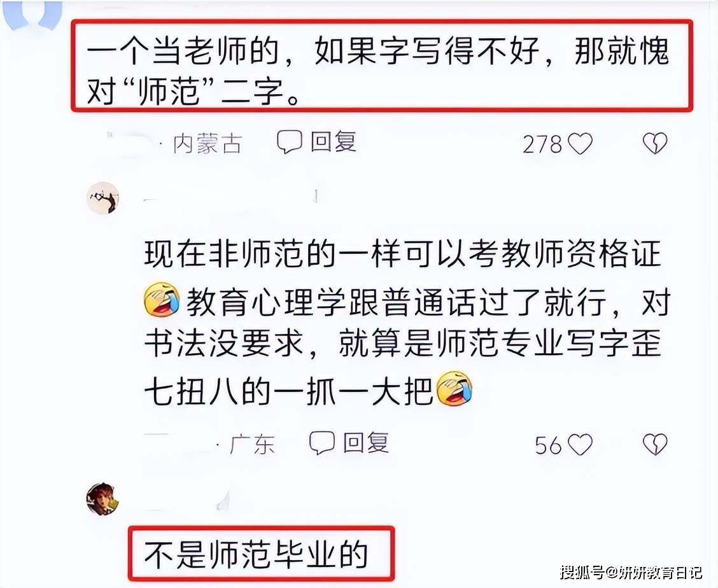Tap the reply bubble icon under the 广东 comment
Viewport: 718px width, 588px height.
(x=321, y=444)
